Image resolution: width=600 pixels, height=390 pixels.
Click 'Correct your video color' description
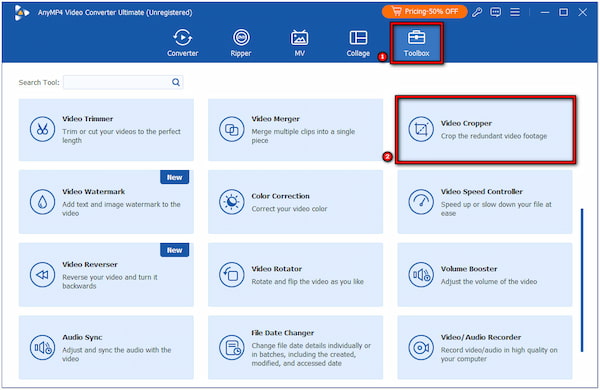289,209
